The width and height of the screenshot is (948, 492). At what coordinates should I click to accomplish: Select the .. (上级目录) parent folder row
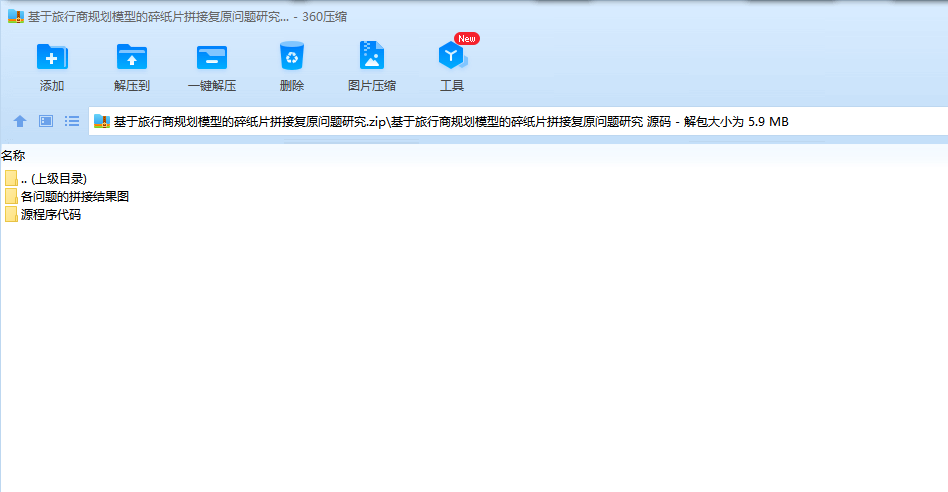(46, 178)
